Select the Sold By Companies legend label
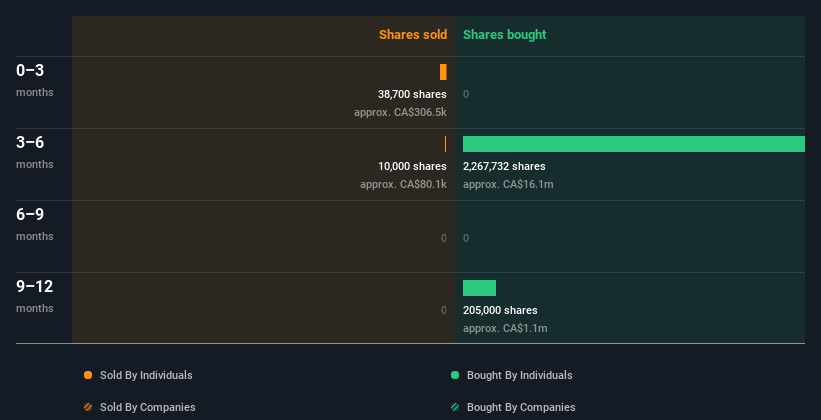Screen dimensions: 821x420 pos(148,407)
